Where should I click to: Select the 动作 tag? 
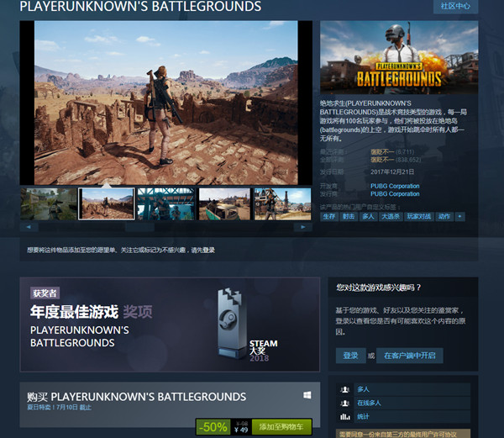pyautogui.click(x=444, y=216)
